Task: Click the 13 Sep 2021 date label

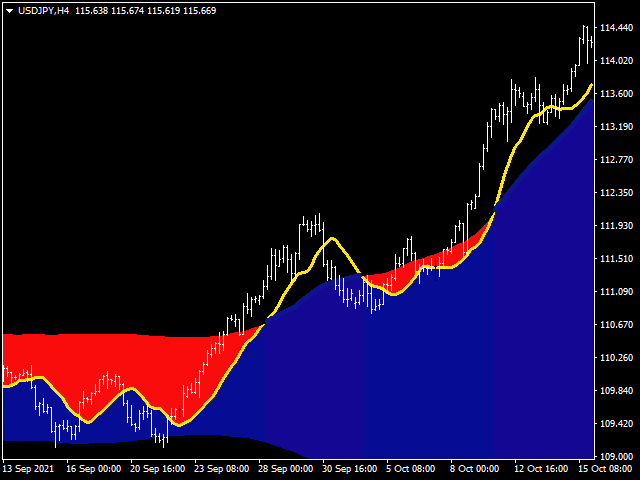Action: point(28,469)
